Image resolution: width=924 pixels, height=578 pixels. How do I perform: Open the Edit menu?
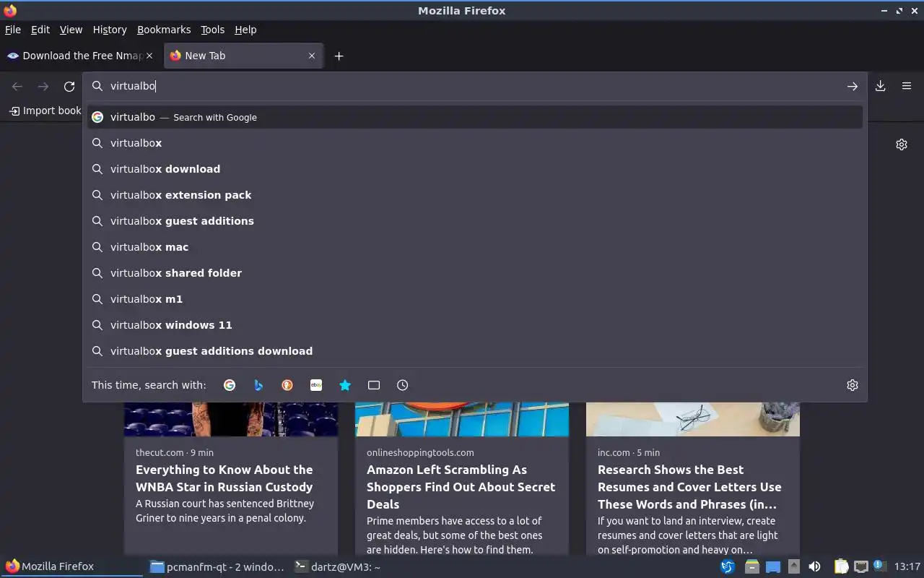click(40, 30)
